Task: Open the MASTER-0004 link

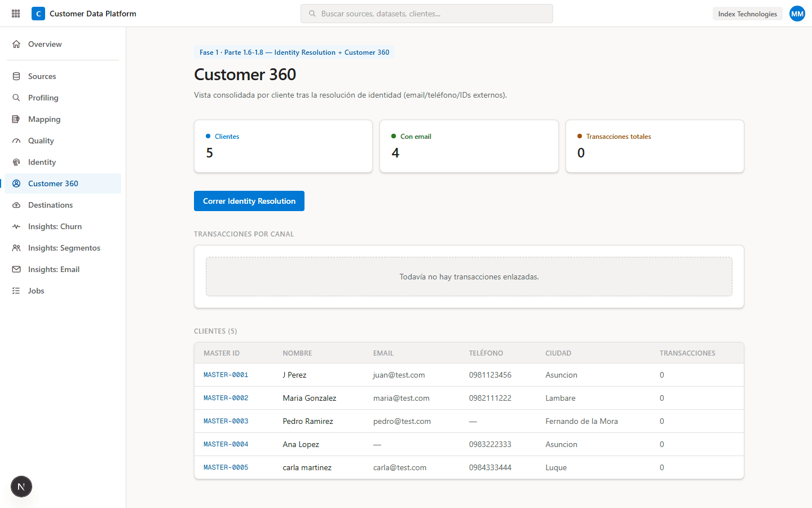Action: (x=226, y=444)
